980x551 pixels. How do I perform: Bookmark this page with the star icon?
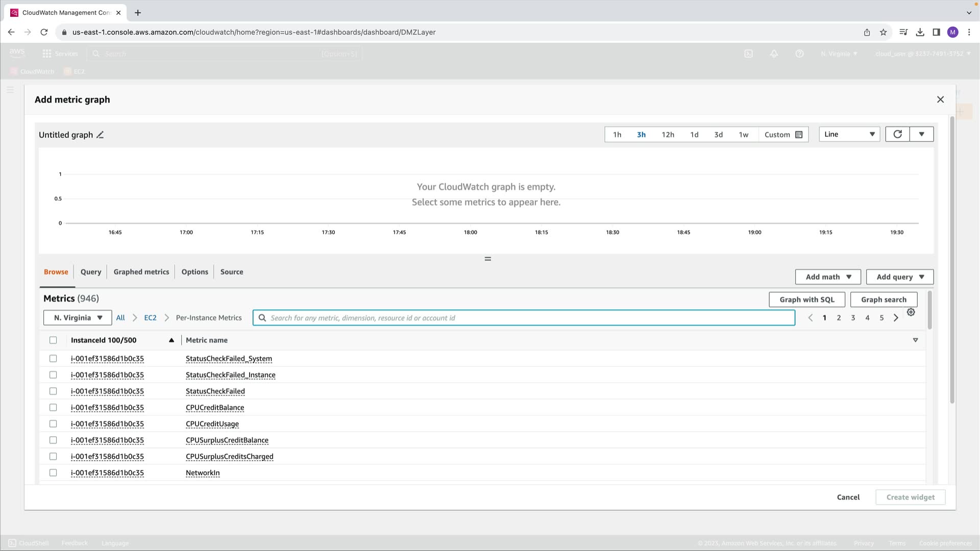tap(884, 32)
